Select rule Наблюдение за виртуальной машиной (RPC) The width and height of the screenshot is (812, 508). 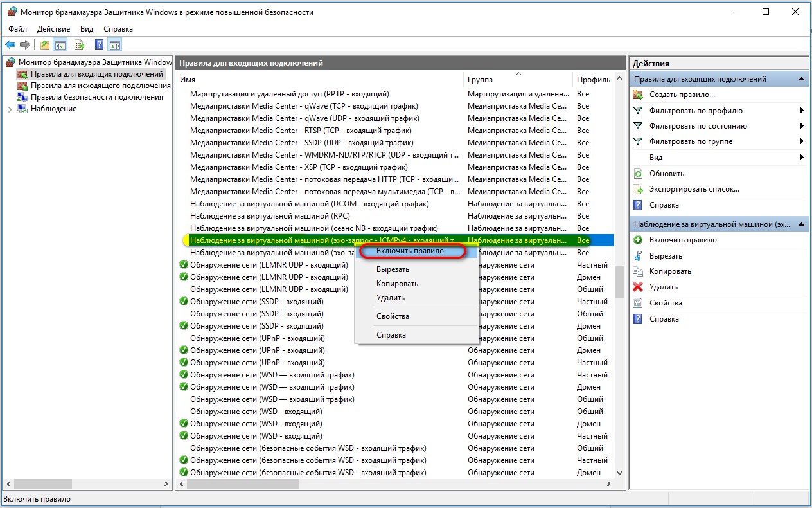[270, 216]
